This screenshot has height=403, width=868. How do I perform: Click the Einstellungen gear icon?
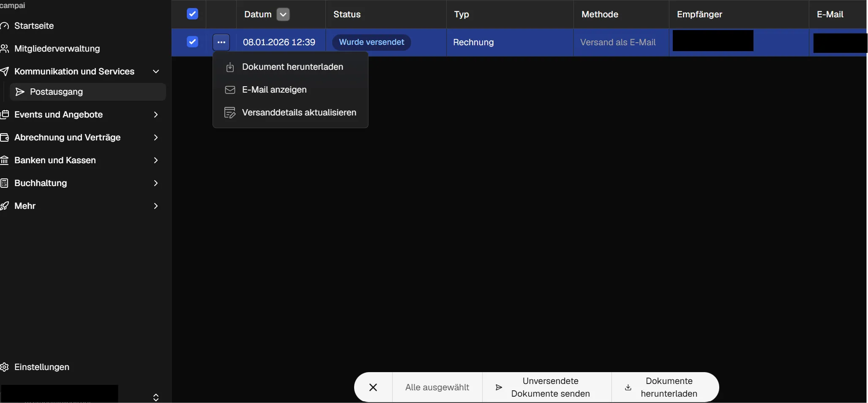5,367
